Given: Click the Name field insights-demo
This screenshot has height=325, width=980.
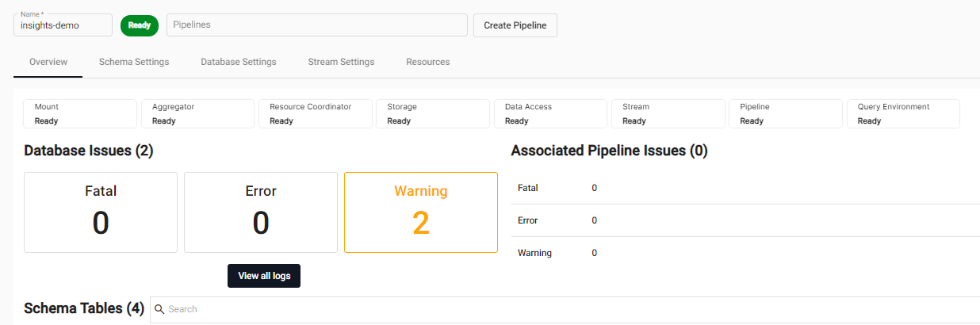Looking at the screenshot, I should click(63, 25).
